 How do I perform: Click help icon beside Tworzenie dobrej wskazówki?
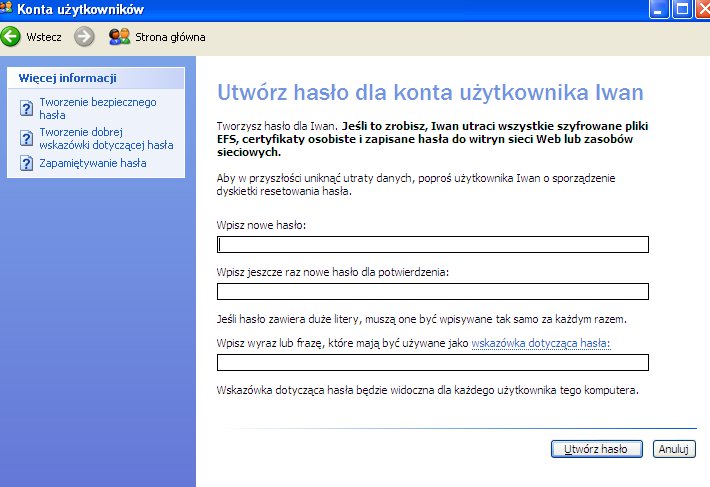[x=26, y=135]
